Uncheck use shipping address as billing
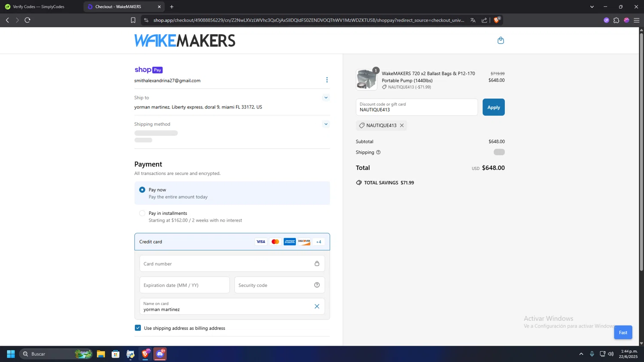Image resolution: width=644 pixels, height=362 pixels. (x=138, y=328)
